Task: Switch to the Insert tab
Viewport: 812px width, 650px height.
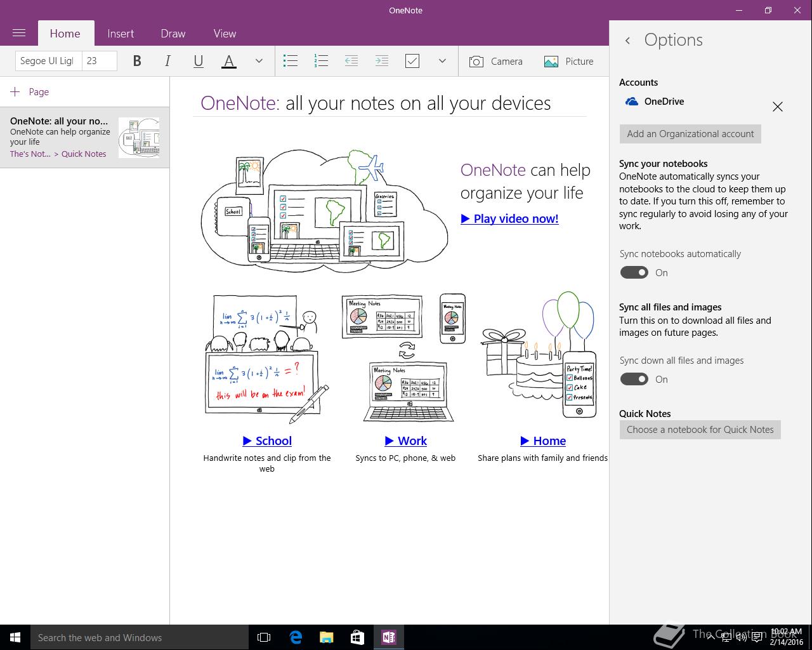Action: point(121,34)
